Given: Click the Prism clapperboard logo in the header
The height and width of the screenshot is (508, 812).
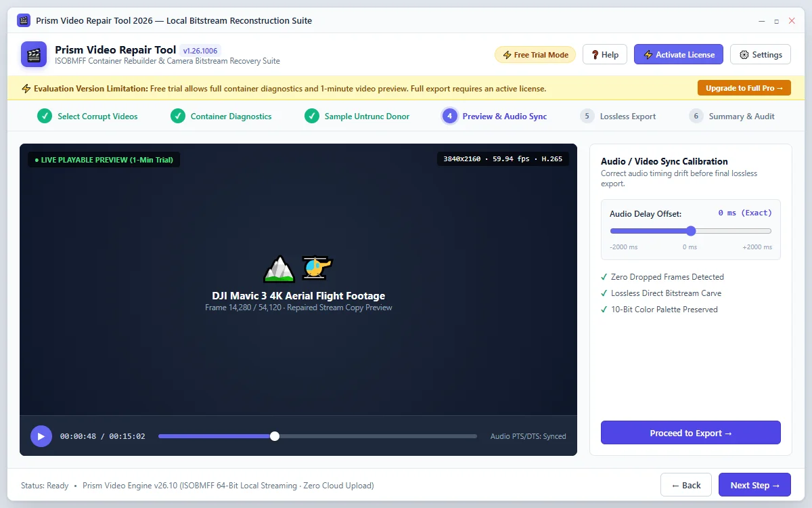Looking at the screenshot, I should click(x=34, y=54).
